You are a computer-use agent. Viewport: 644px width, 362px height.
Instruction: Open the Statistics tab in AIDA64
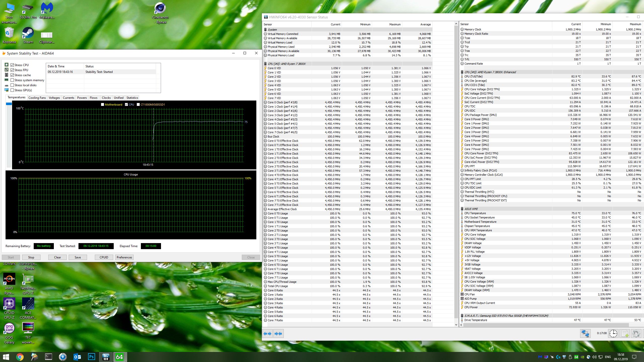132,98
